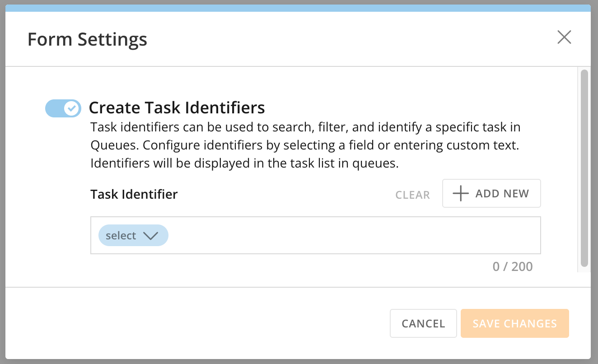Screen dimensions: 598x364
Task: Click the plus icon beside ADD NEW
Action: click(x=460, y=194)
